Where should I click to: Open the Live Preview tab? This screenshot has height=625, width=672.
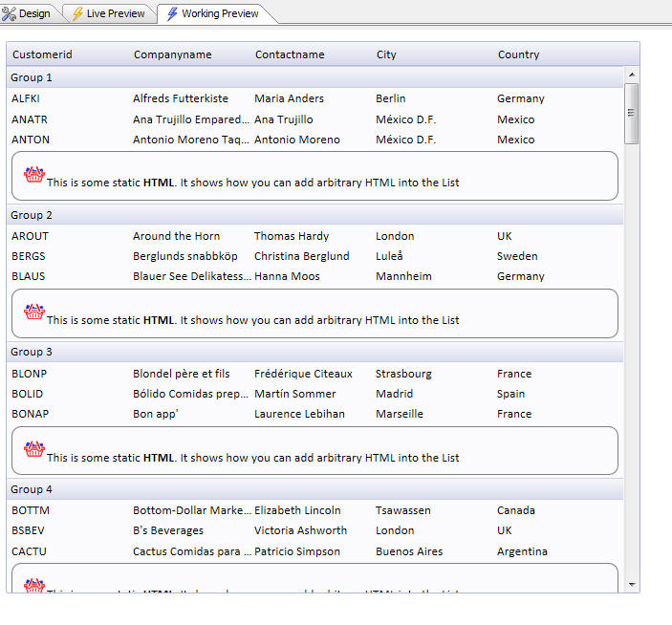[x=109, y=13]
